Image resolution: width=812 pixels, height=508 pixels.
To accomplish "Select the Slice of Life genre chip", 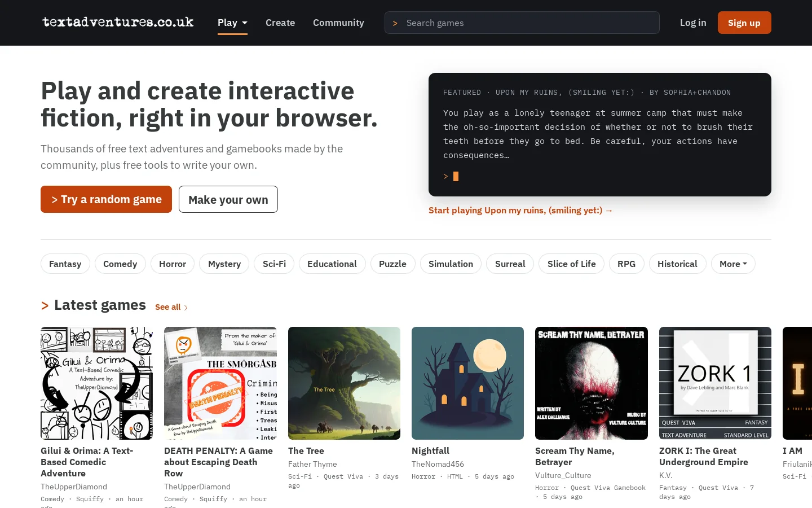I will [x=571, y=264].
